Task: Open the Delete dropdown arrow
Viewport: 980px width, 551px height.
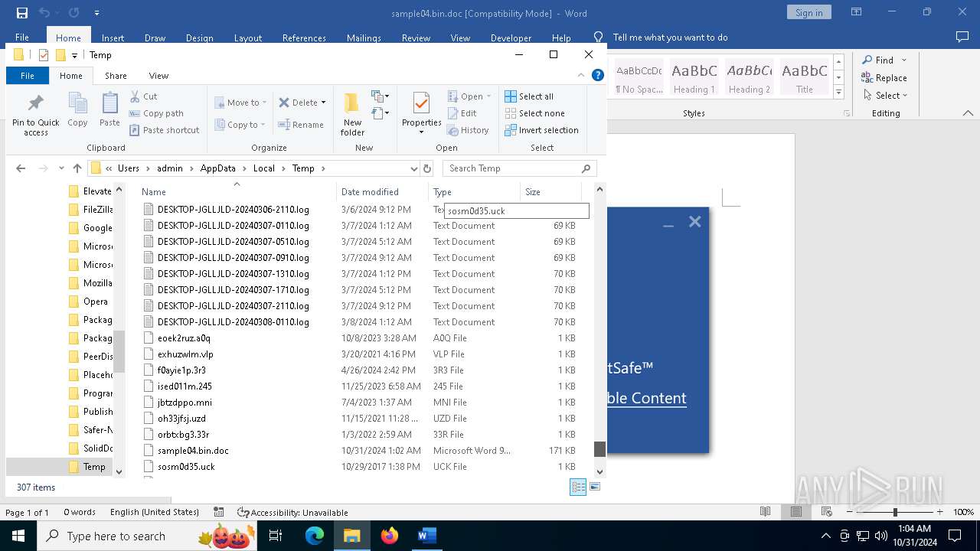Action: (x=323, y=103)
